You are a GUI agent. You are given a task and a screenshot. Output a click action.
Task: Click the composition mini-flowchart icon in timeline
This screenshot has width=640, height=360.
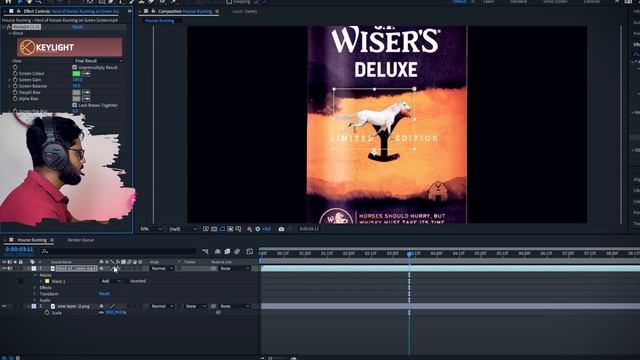point(205,251)
